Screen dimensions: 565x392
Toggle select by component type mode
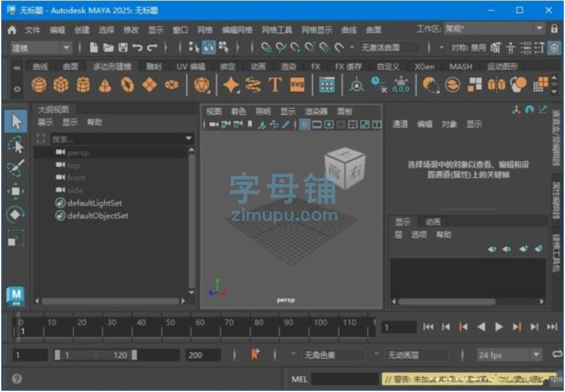pyautogui.click(x=224, y=47)
